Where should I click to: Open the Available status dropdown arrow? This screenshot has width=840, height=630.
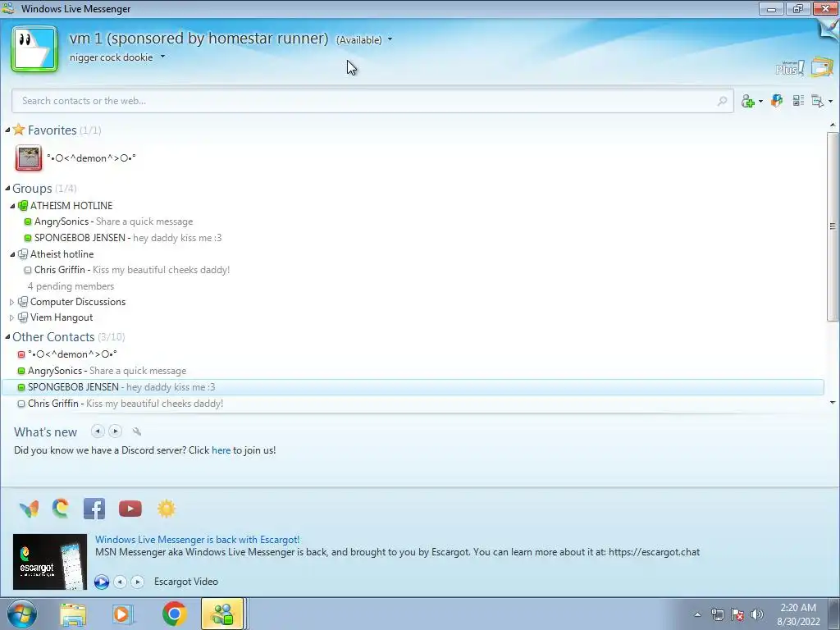(390, 39)
